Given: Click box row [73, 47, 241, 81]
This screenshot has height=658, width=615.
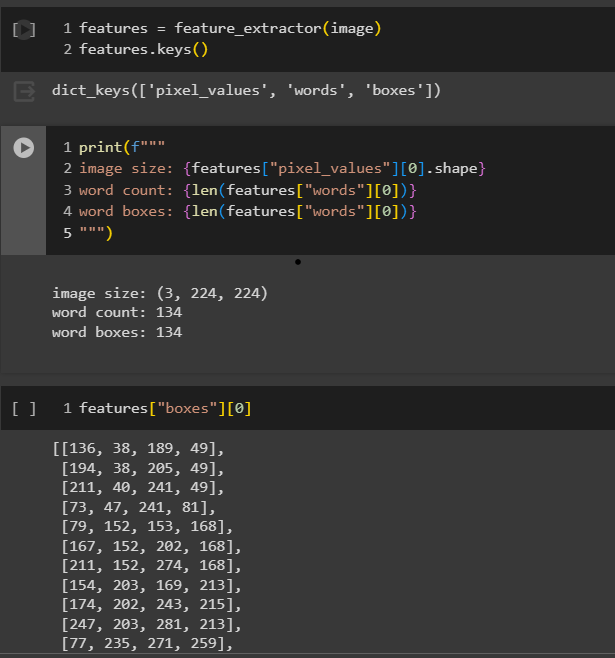Looking at the screenshot, I should tap(138, 507).
